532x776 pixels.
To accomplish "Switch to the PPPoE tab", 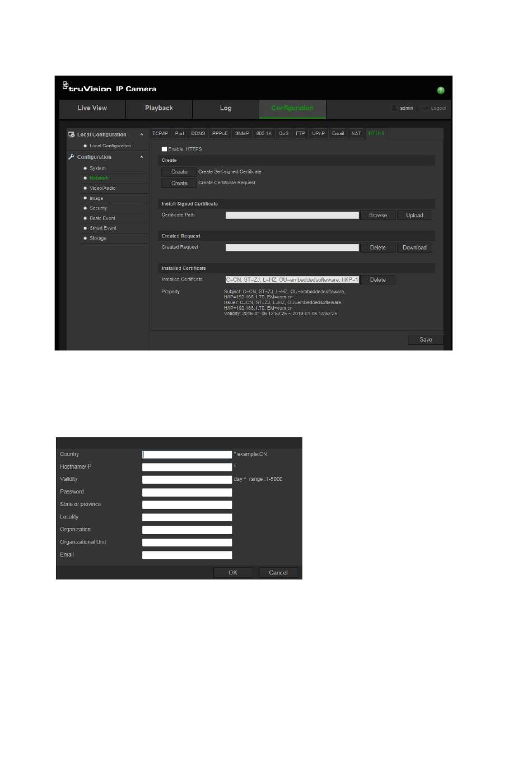I will (220, 133).
